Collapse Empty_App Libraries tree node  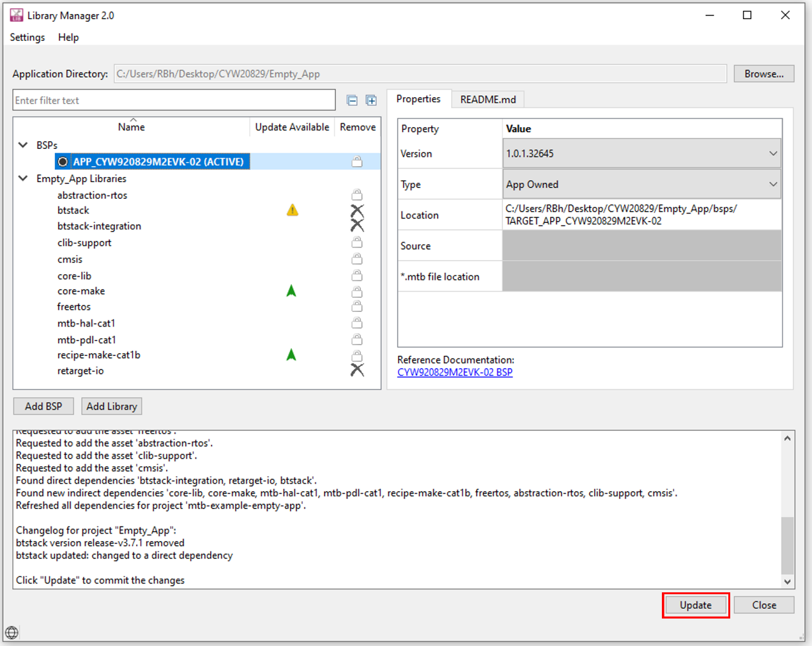pos(23,178)
